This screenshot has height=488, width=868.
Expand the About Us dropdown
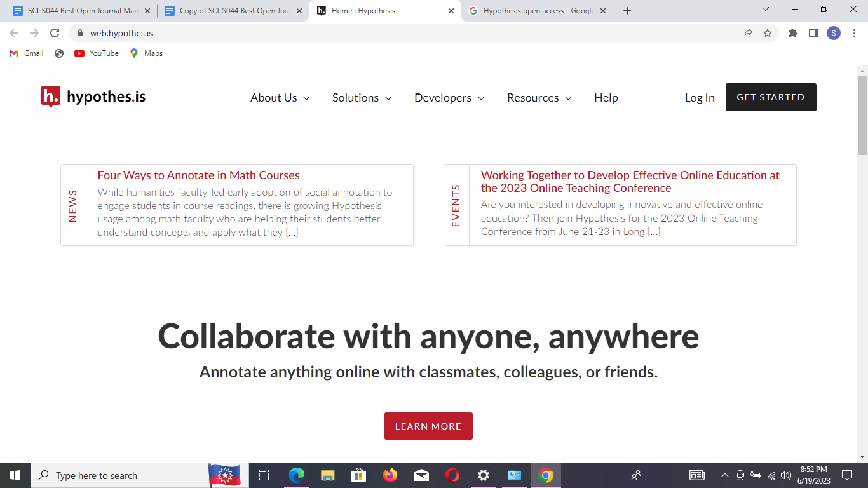pos(280,97)
